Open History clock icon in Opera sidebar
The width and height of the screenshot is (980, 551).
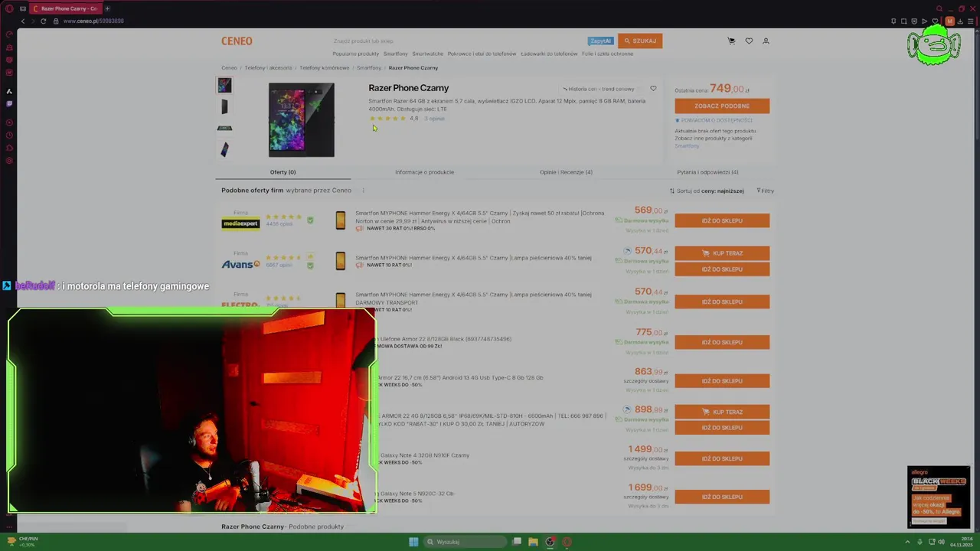point(9,135)
